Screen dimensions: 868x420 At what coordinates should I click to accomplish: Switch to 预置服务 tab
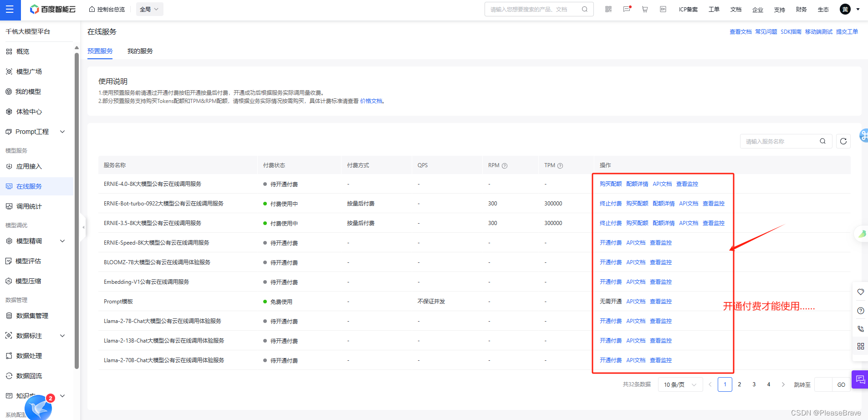(100, 51)
